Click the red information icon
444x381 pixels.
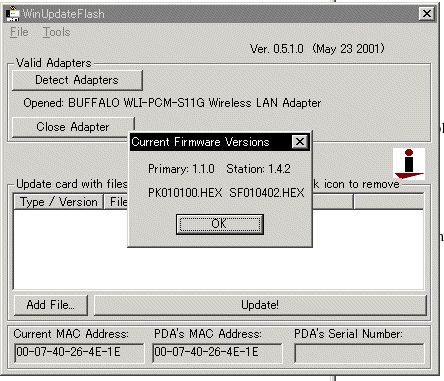[409, 164]
